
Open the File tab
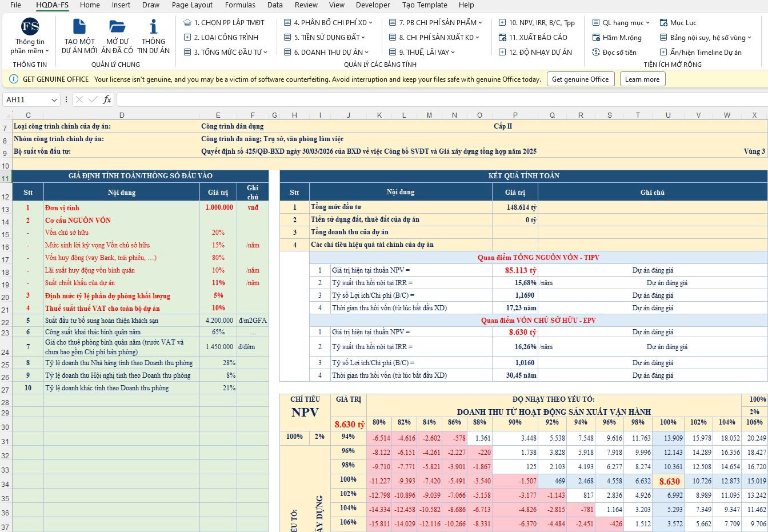15,5
